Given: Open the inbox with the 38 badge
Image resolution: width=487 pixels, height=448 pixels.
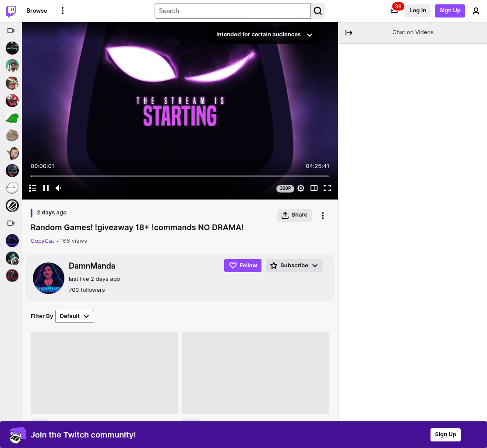Looking at the screenshot, I should tap(394, 10).
